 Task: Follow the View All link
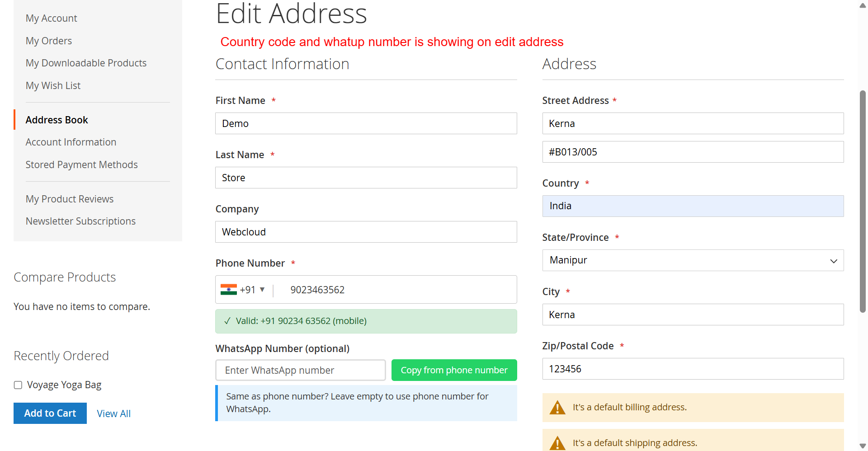click(x=113, y=414)
